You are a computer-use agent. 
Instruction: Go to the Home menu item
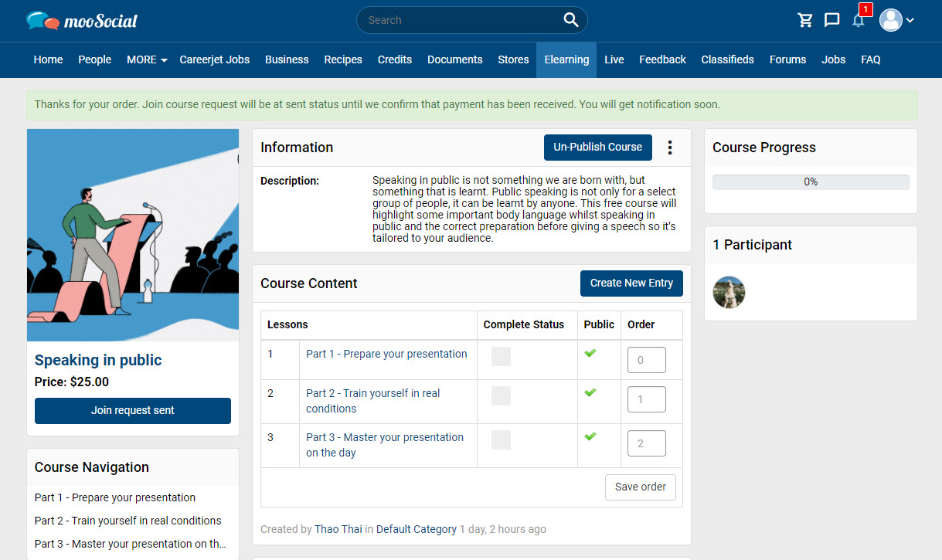(x=49, y=59)
